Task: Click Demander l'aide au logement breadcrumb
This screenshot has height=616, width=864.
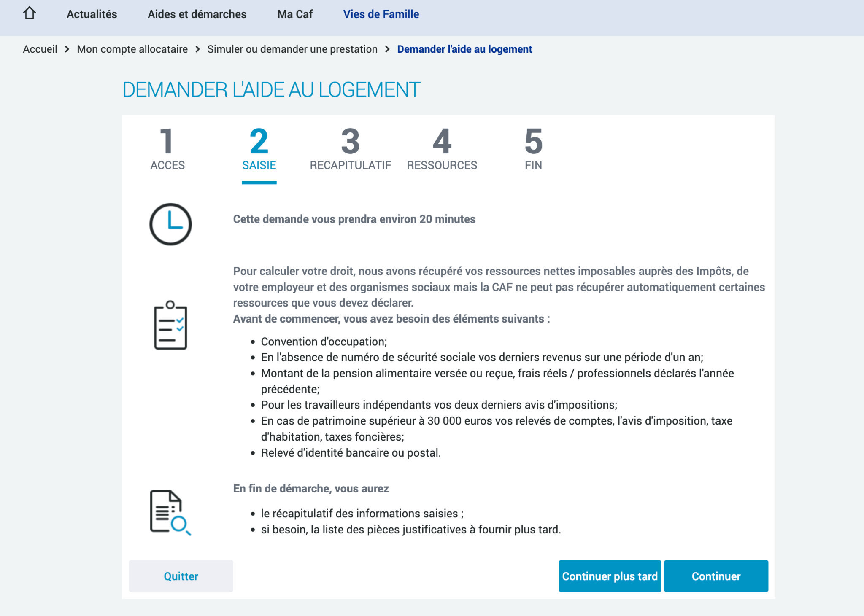Action: click(464, 49)
